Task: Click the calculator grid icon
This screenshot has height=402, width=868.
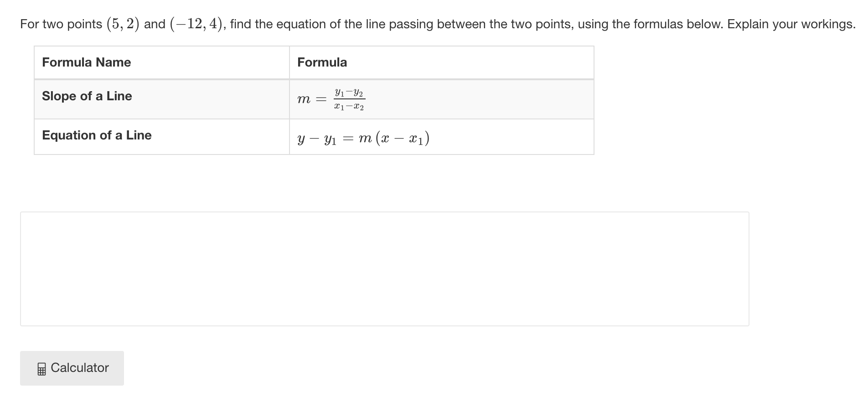Action: 41,369
